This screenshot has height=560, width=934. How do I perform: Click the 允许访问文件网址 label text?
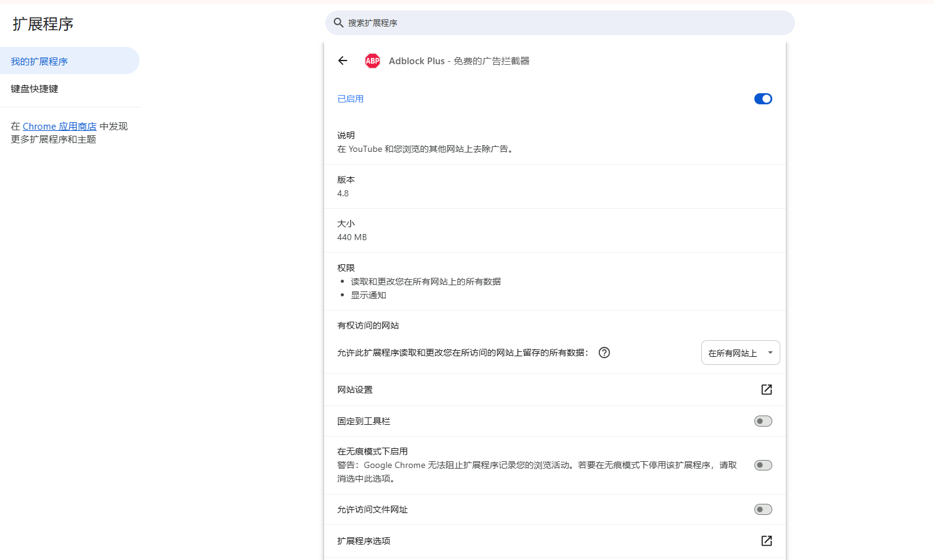click(372, 509)
